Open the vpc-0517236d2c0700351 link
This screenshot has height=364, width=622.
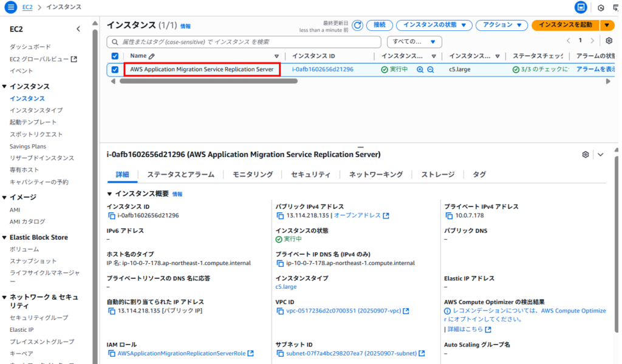point(344,311)
